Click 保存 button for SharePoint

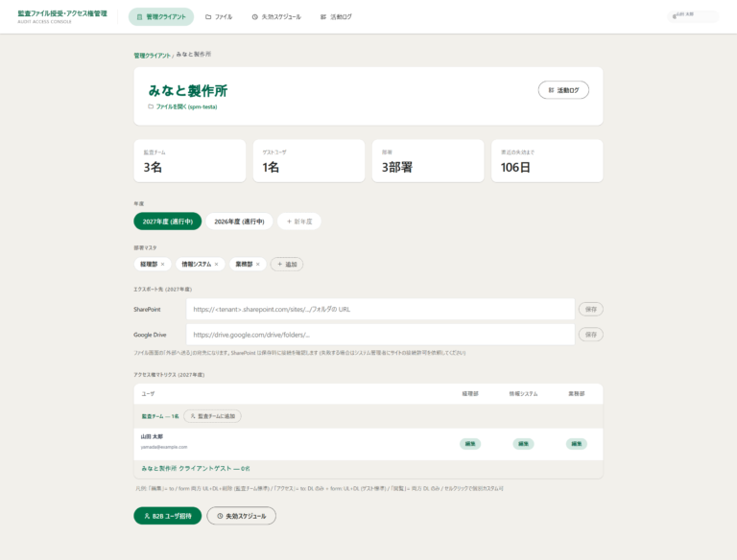[x=591, y=309]
